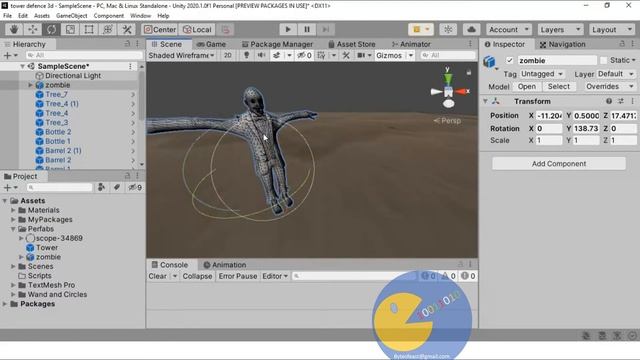Open the Tag Untagged dropdown

[542, 74]
